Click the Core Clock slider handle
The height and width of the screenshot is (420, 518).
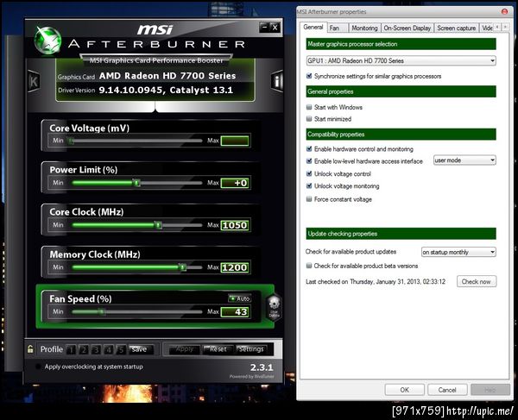click(x=158, y=225)
